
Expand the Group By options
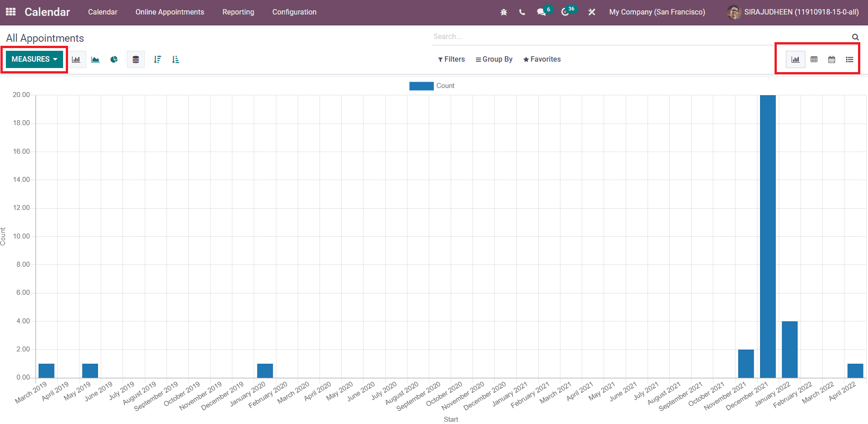[x=494, y=59]
